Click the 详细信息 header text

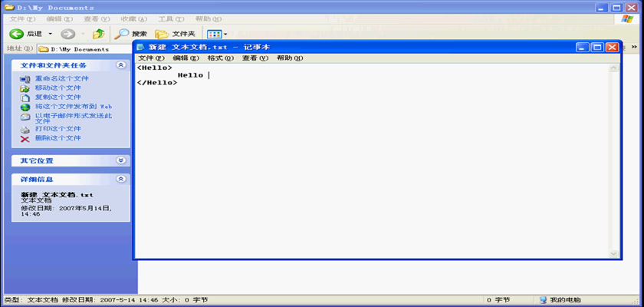(37, 180)
